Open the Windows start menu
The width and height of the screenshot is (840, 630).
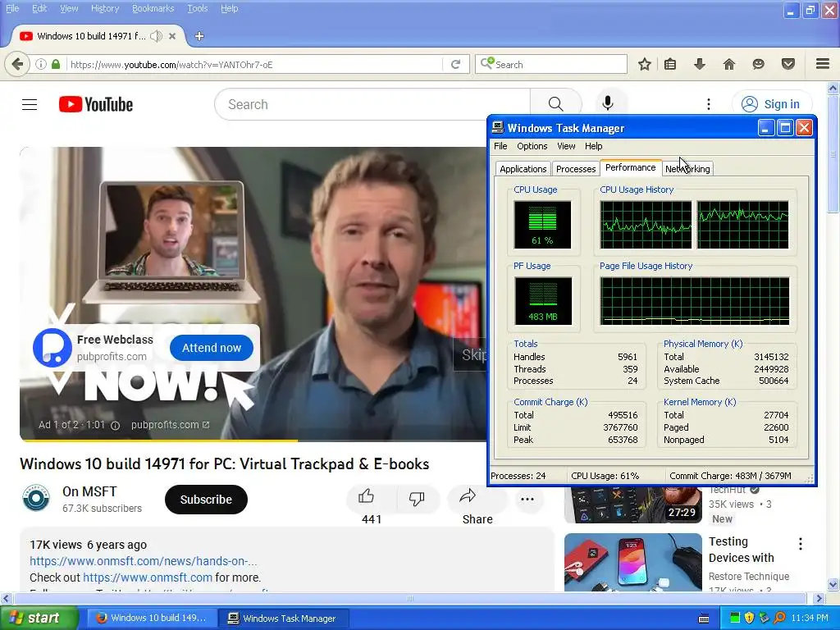click(39, 618)
